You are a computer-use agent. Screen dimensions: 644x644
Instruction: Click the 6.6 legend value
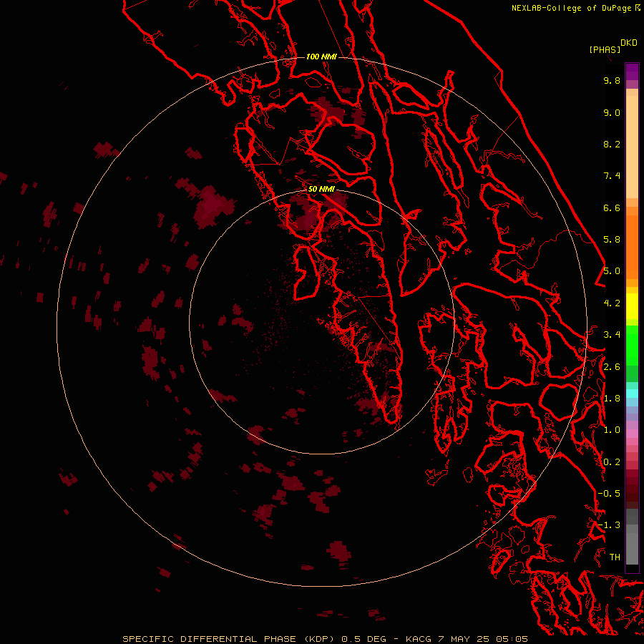click(x=612, y=208)
